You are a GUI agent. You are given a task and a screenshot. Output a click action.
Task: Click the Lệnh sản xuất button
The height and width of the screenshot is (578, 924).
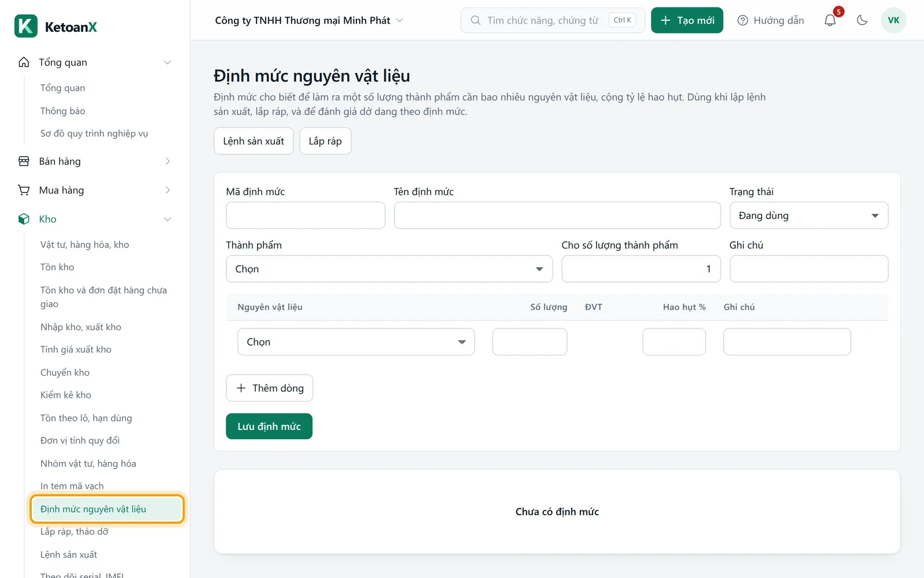[254, 141]
